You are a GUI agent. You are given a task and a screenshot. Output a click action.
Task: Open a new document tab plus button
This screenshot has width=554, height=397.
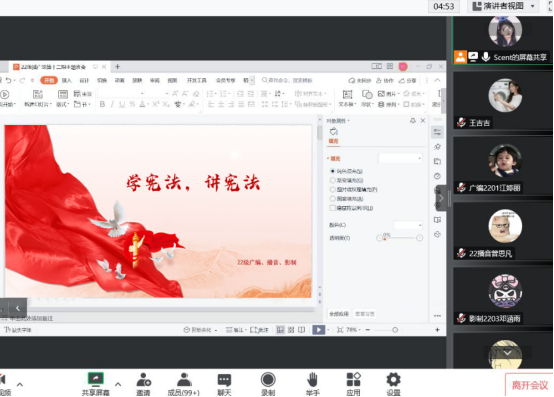tap(118, 66)
